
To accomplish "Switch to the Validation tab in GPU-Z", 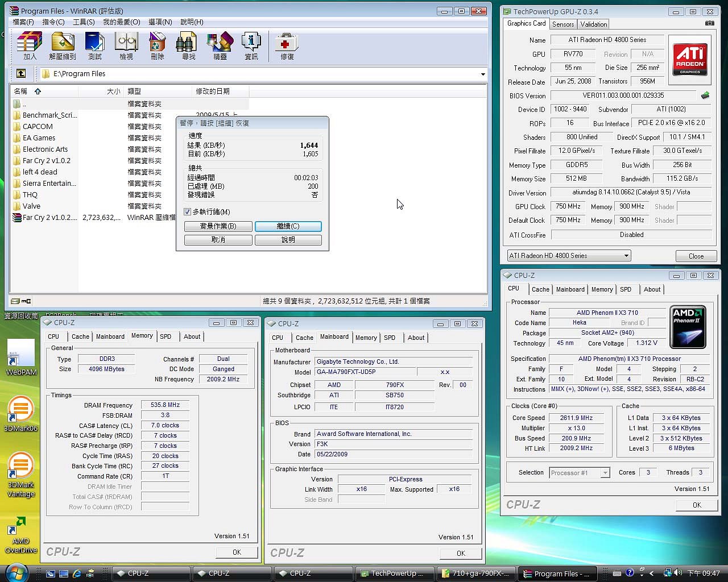I will click(x=594, y=24).
